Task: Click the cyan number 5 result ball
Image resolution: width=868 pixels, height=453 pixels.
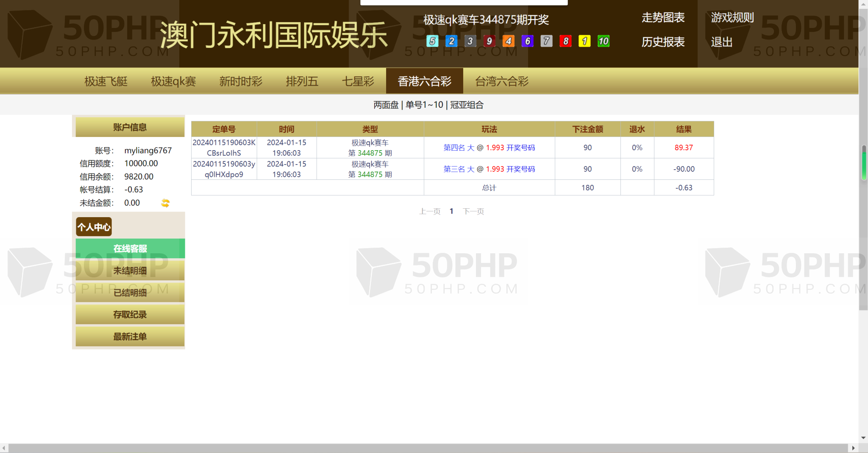Action: coord(432,41)
